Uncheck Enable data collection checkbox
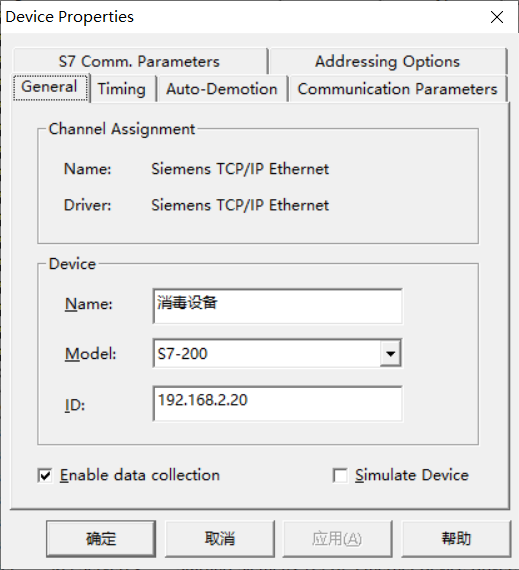Image resolution: width=519 pixels, height=570 pixels. [x=45, y=475]
